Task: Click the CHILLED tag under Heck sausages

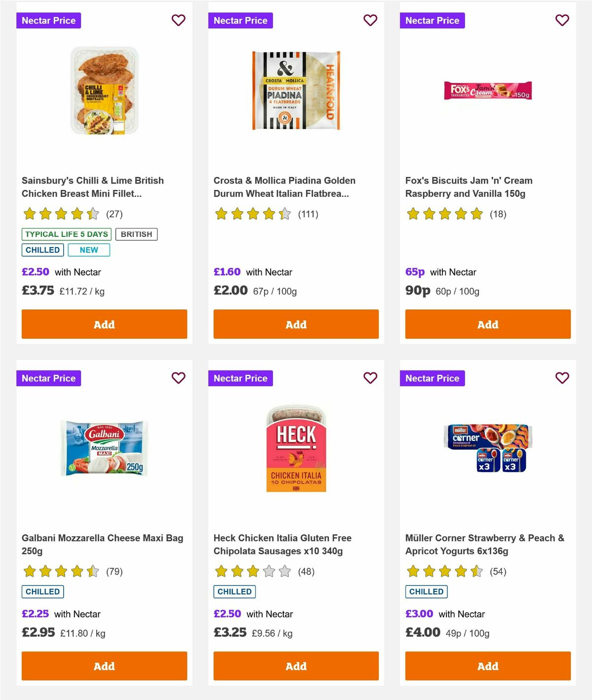Action: 234,591
